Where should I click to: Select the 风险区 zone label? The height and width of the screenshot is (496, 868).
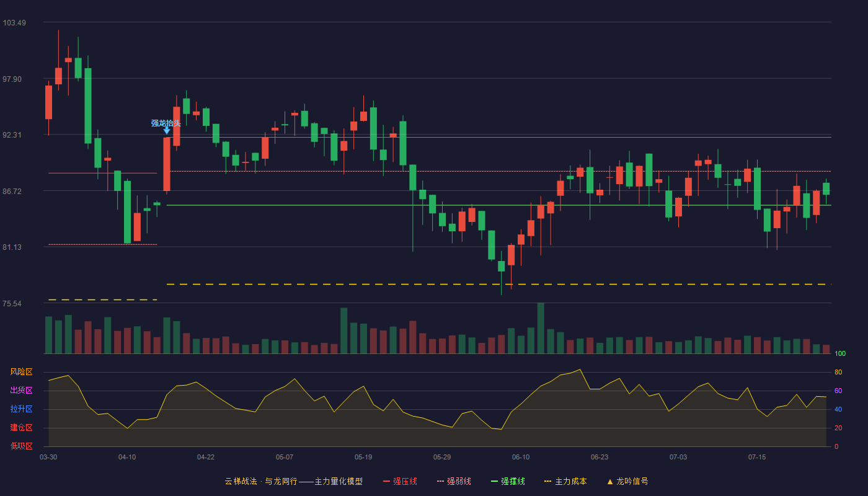tap(21, 372)
